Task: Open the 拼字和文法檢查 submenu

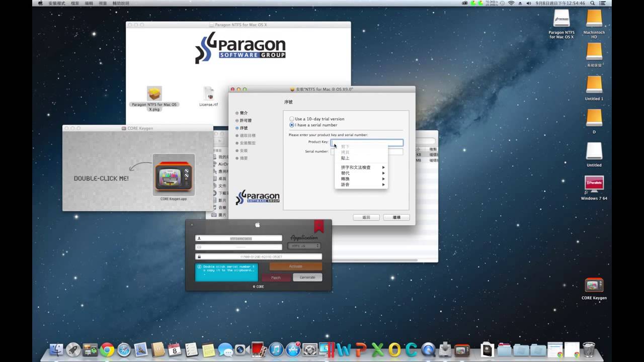Action: tap(361, 167)
